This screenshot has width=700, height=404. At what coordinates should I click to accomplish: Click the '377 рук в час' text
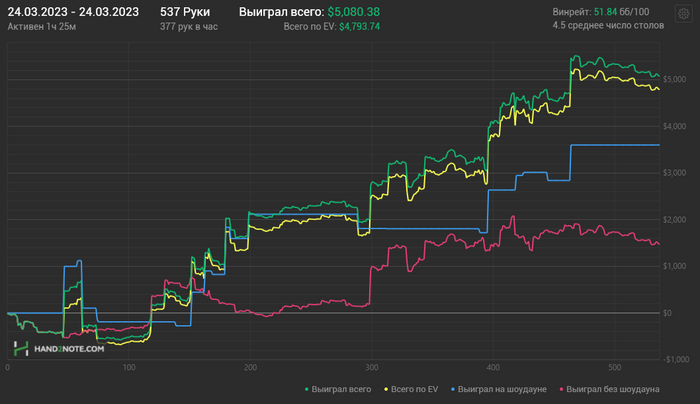pyautogui.click(x=189, y=27)
